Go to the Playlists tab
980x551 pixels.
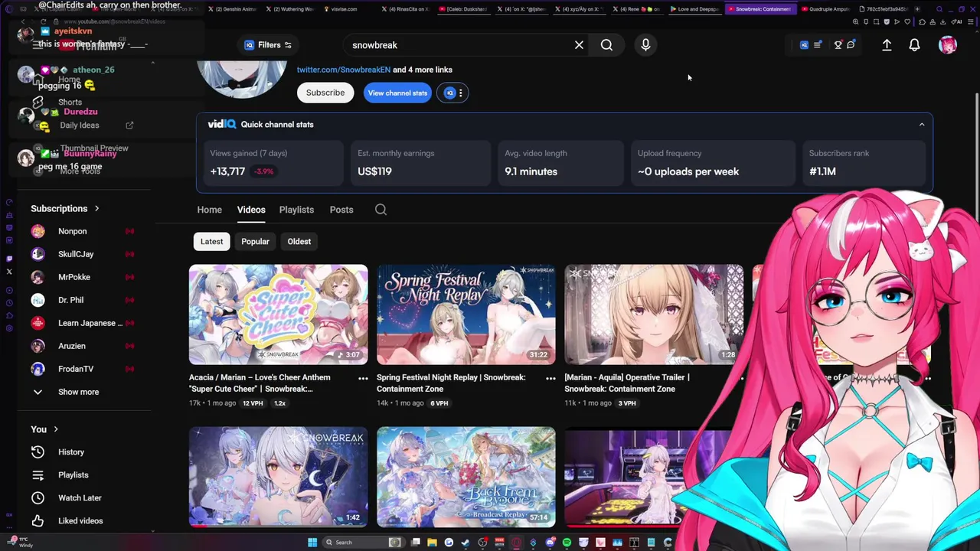296,210
